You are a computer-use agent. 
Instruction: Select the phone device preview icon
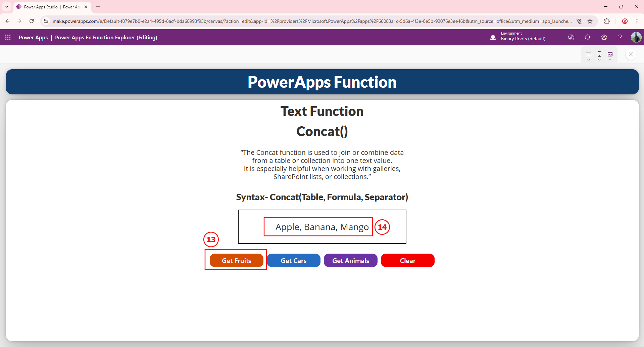point(599,54)
